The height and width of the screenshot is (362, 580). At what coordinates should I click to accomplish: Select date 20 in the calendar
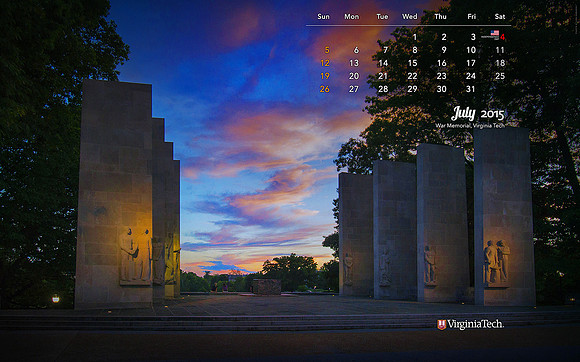[354, 76]
